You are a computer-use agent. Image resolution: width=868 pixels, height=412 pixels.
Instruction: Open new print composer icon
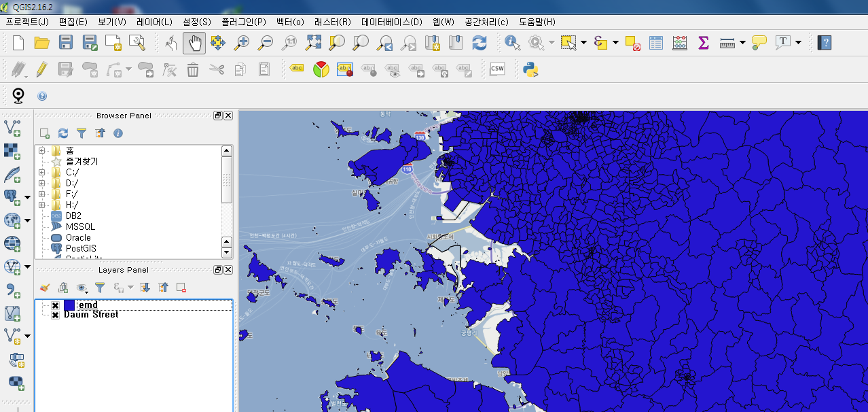coord(113,43)
